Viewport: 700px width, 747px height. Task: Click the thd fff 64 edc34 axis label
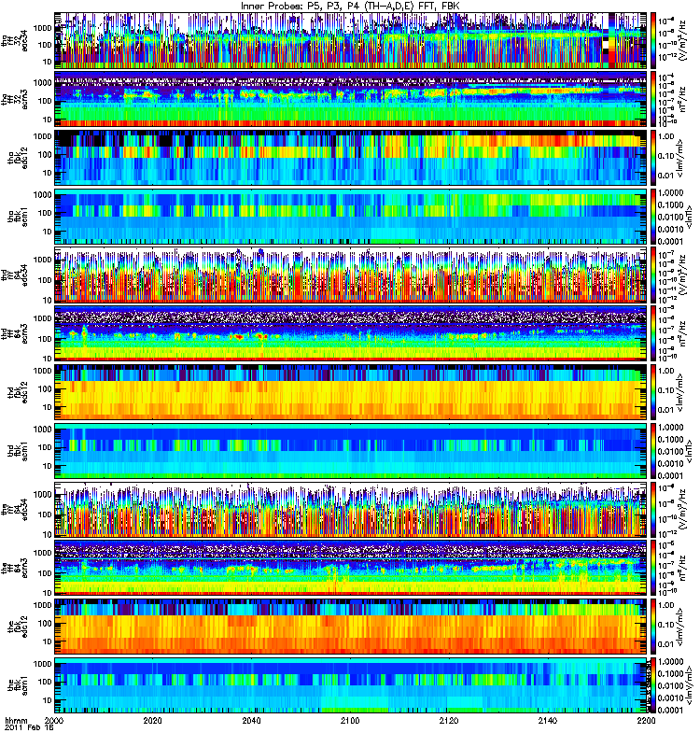[x=14, y=275]
